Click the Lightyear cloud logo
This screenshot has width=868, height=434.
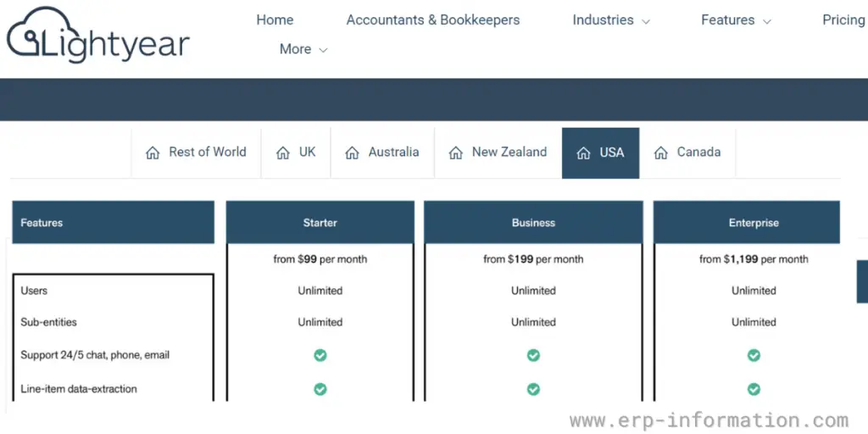98,36
